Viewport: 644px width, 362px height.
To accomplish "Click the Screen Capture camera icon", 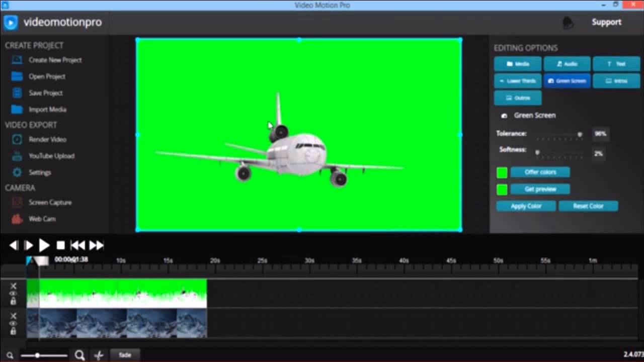I will coord(17,203).
